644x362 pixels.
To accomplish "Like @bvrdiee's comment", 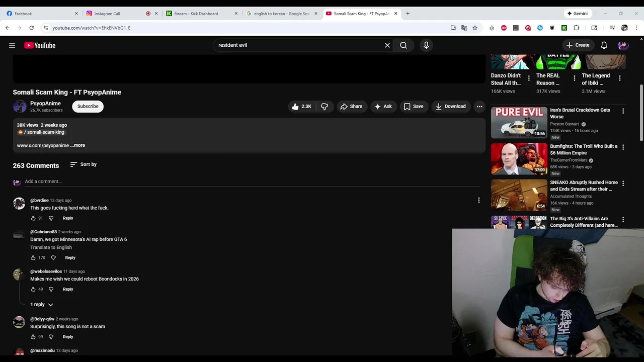I will pyautogui.click(x=33, y=218).
